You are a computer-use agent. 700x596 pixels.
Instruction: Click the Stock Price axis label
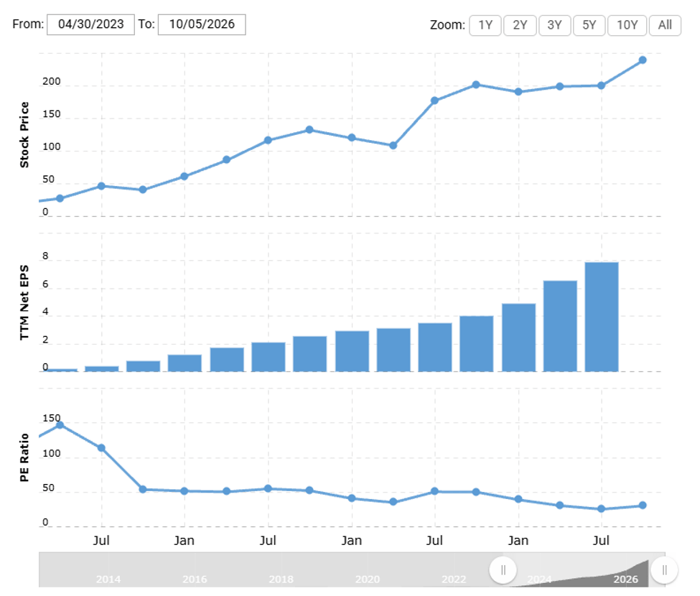pos(24,135)
